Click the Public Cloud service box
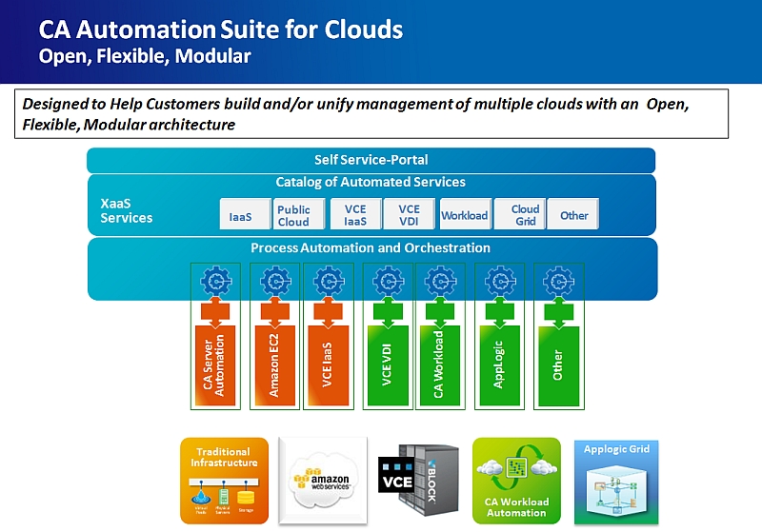The width and height of the screenshot is (762, 532). tap(298, 213)
